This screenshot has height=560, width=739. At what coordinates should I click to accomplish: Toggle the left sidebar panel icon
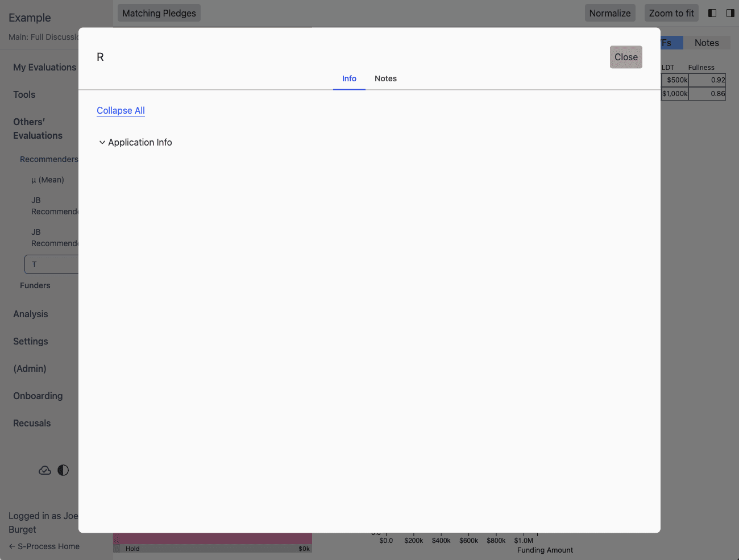coord(712,13)
